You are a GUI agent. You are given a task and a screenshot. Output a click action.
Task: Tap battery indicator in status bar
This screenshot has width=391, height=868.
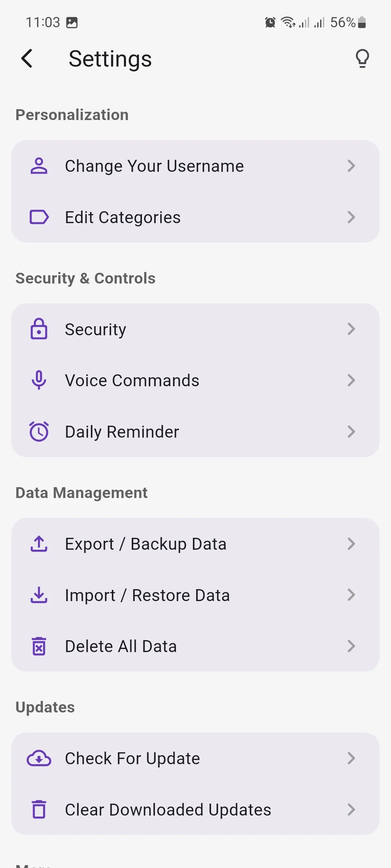[x=362, y=22]
